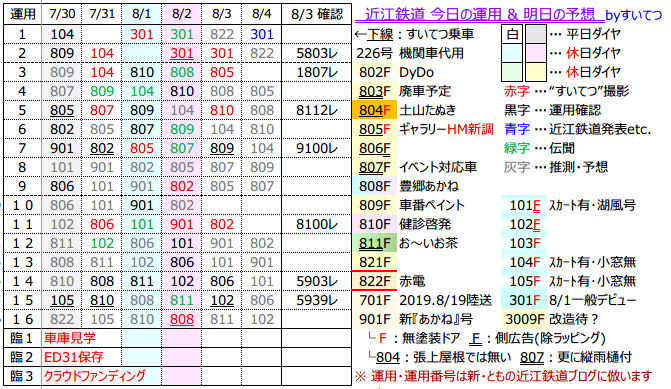
Task: Select the 803F 廃車予定 train cell
Action: [x=375, y=91]
